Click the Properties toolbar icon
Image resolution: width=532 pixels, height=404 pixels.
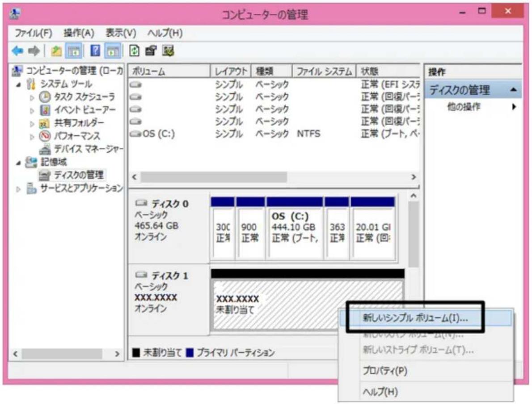tap(151, 51)
